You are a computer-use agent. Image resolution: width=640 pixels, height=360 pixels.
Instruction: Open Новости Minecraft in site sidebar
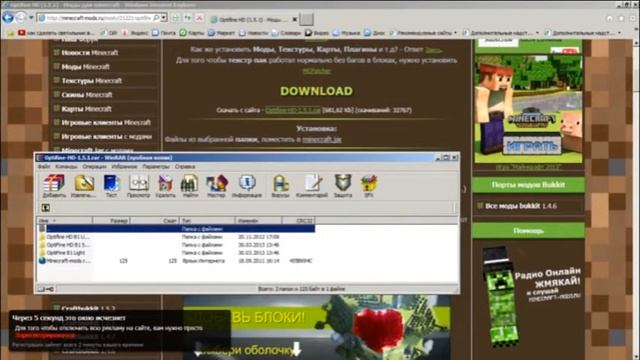coord(90,53)
